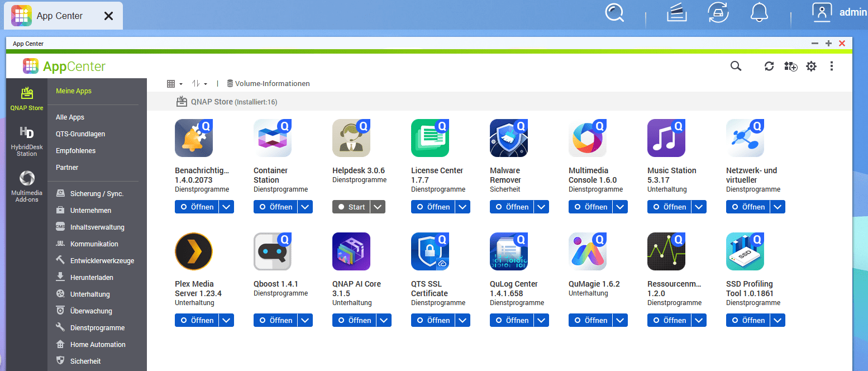Image resolution: width=868 pixels, height=371 pixels.
Task: Open the Benachrichtigungszentrale app icon
Action: 194,138
